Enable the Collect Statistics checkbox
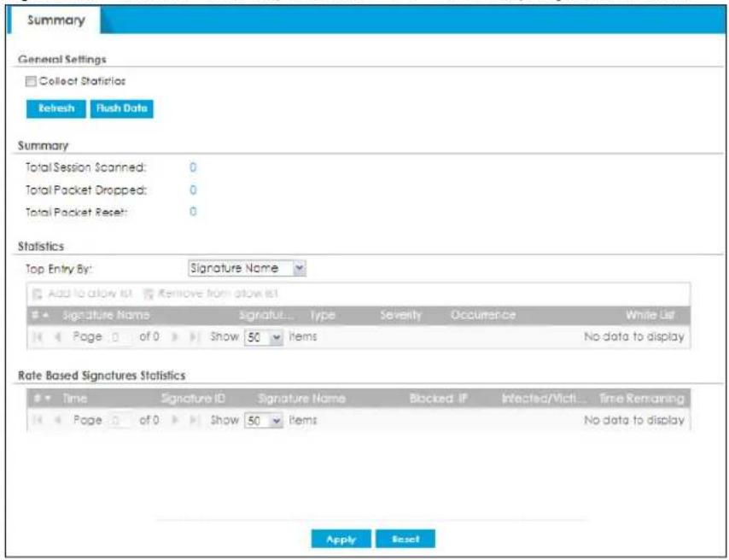This screenshot has width=729, height=560. (x=31, y=81)
